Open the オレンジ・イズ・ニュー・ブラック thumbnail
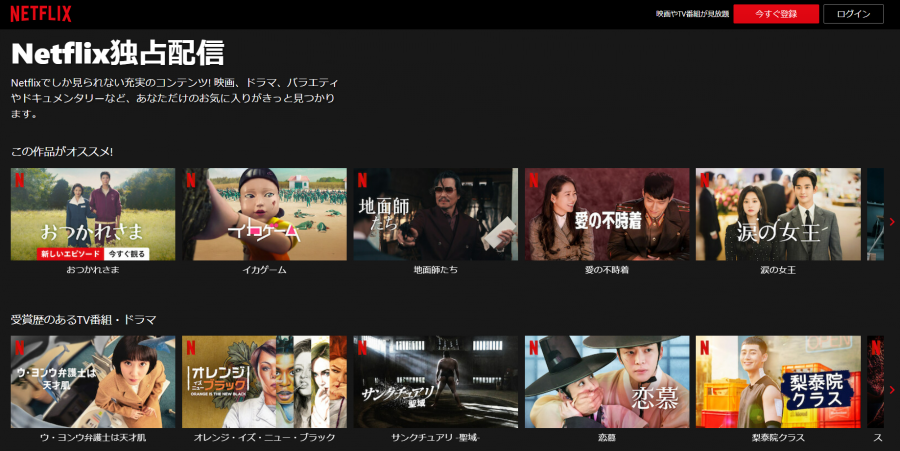Screen dimensions: 900x451 click(264, 382)
